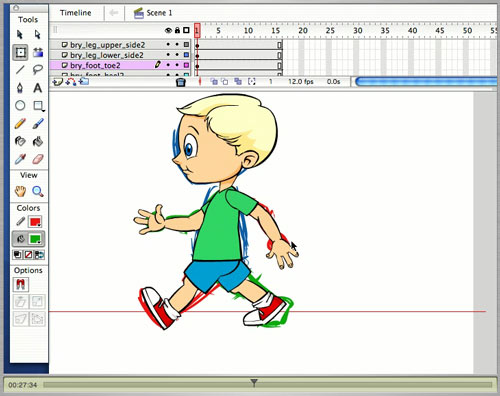The height and width of the screenshot is (396, 500).
Task: Toggle Onion Skin button in timeline
Action: click(x=214, y=81)
